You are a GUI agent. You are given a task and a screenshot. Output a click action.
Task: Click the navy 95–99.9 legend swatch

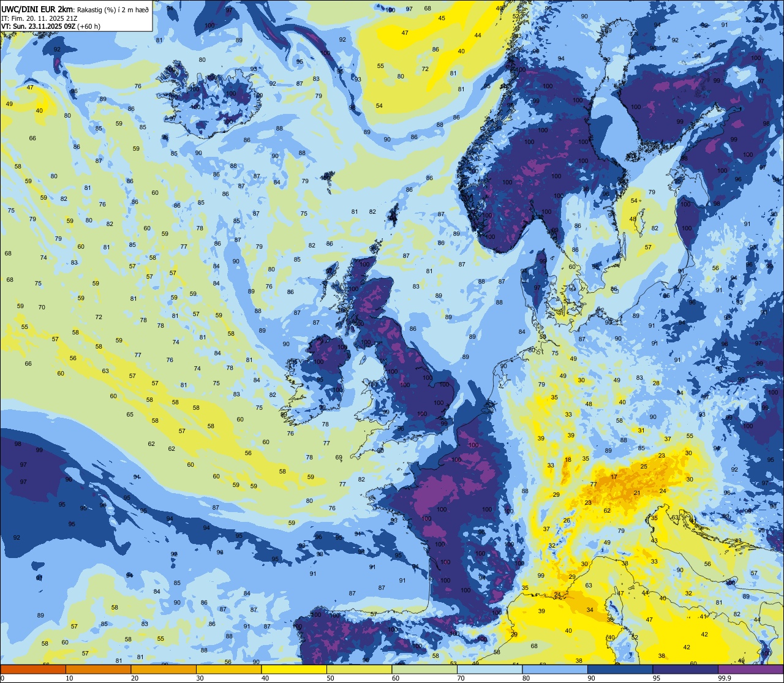pos(685,669)
